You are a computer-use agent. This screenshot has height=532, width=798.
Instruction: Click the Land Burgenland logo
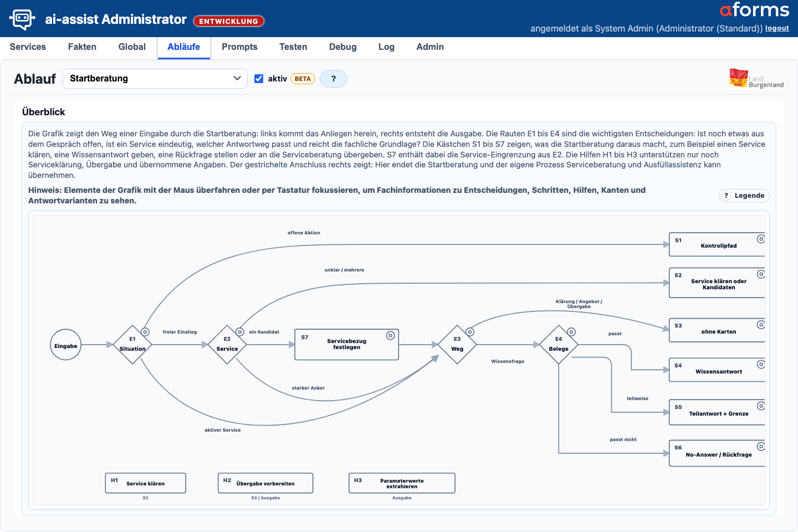tap(756, 79)
